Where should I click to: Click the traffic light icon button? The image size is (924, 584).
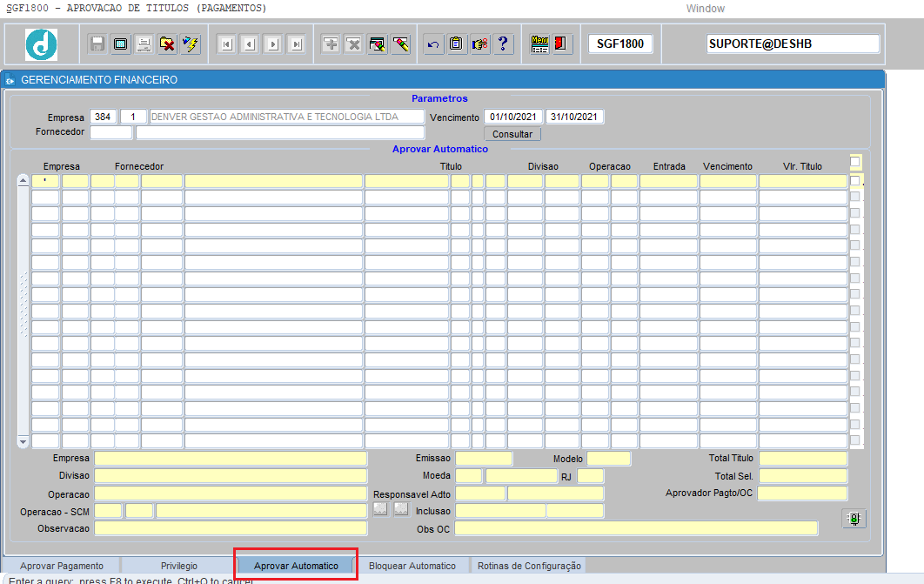pos(854,519)
